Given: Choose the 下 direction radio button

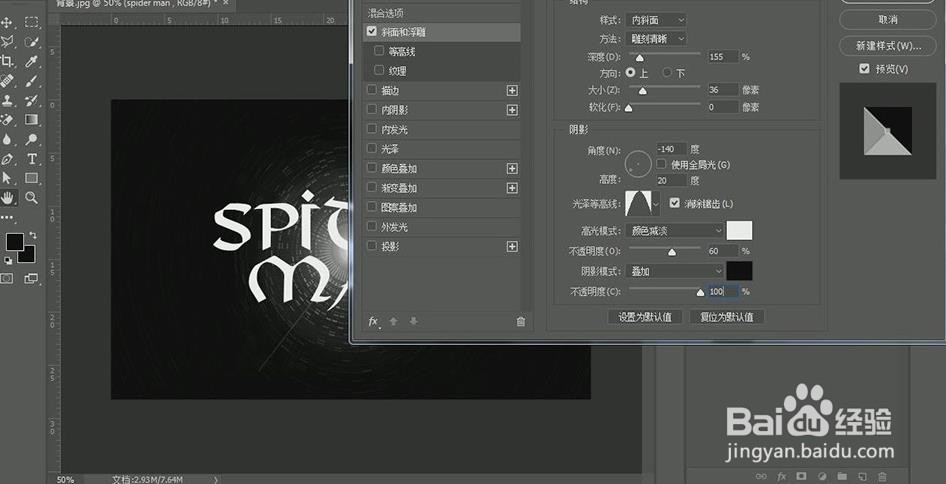Looking at the screenshot, I should [x=667, y=72].
